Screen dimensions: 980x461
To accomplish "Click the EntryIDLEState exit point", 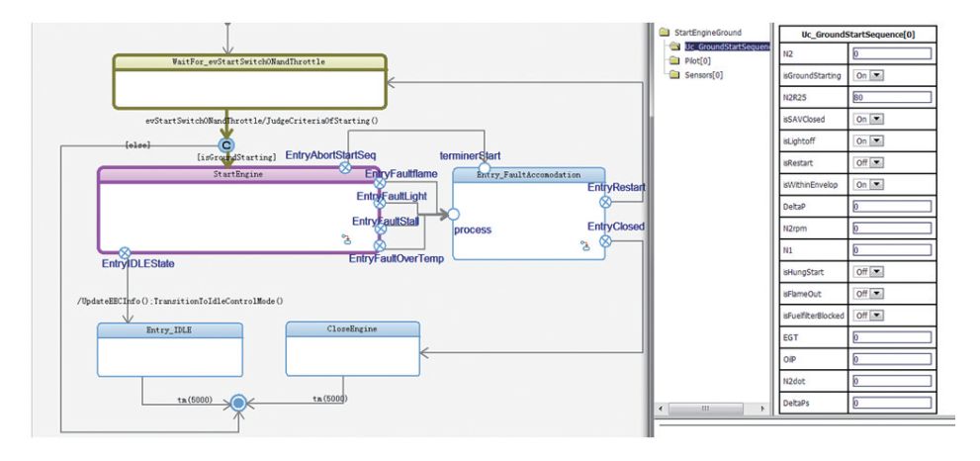I will [x=125, y=252].
